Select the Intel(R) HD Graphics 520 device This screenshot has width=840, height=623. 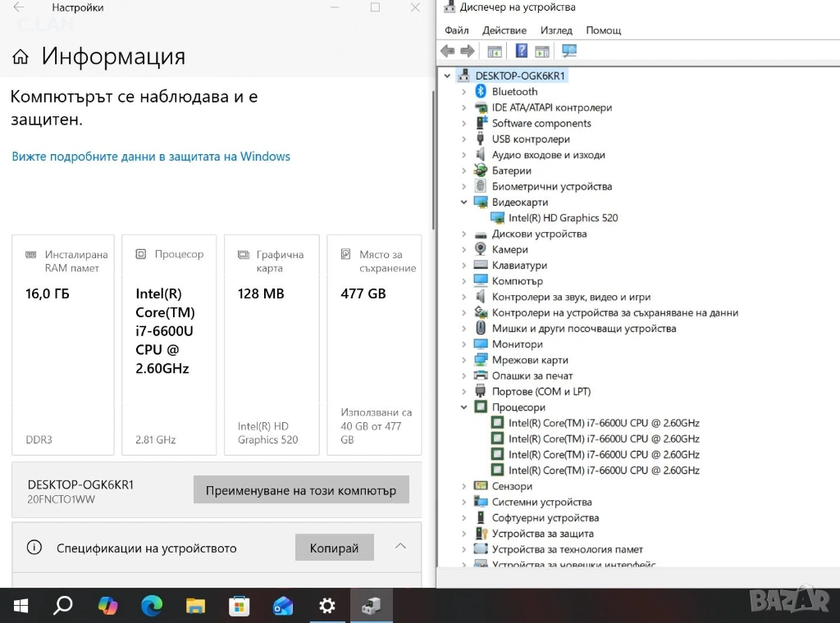[563, 218]
